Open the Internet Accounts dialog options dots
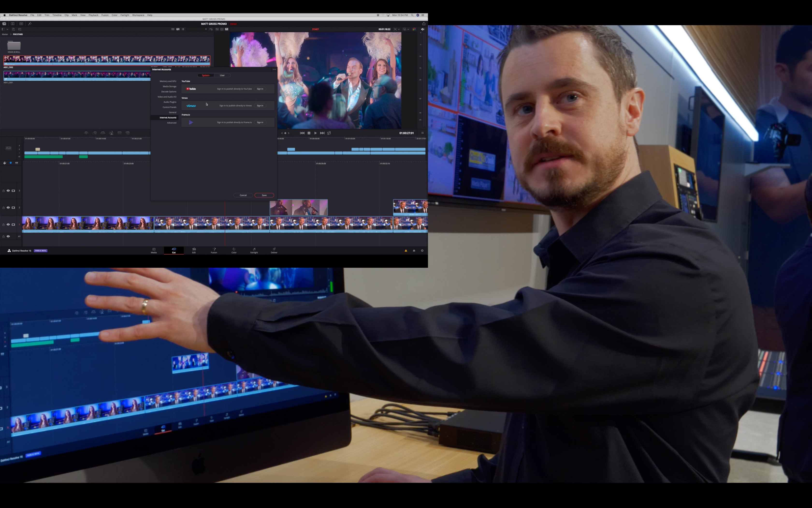 tap(274, 70)
